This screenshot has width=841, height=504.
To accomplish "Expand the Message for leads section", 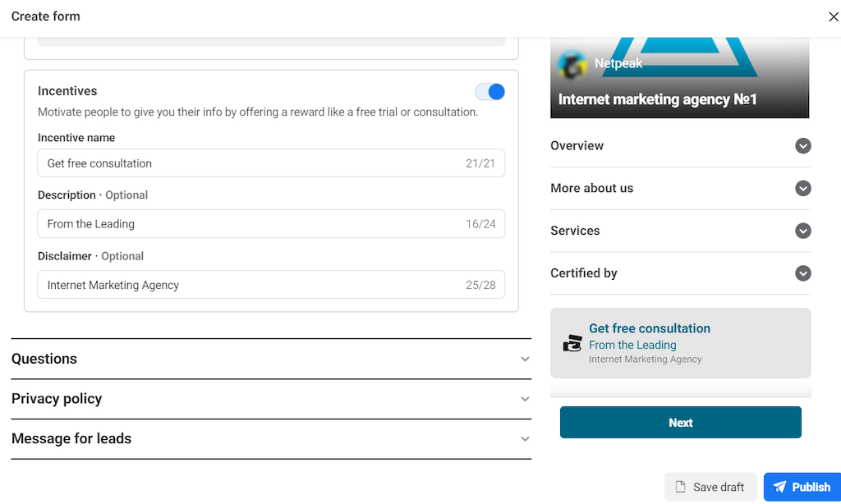I will point(271,438).
